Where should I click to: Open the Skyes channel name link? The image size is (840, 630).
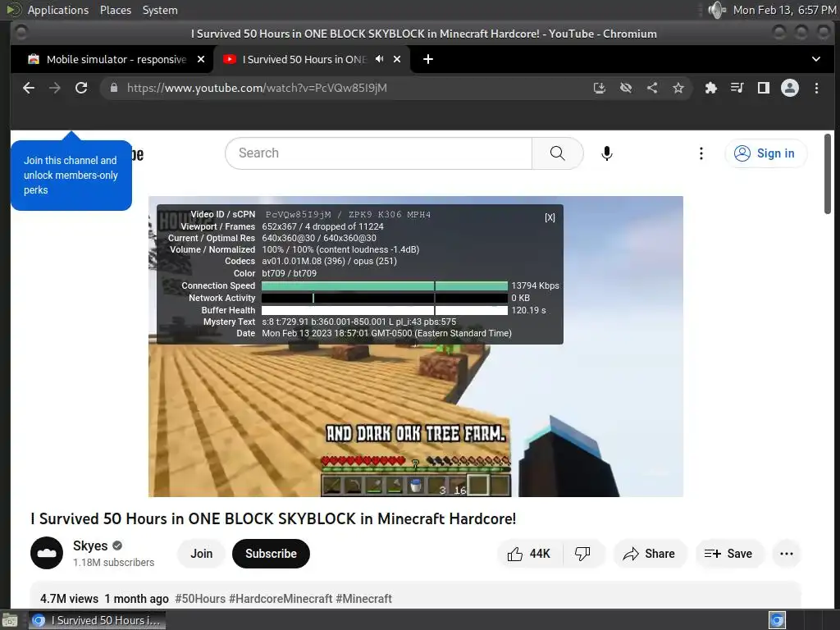pyautogui.click(x=90, y=546)
